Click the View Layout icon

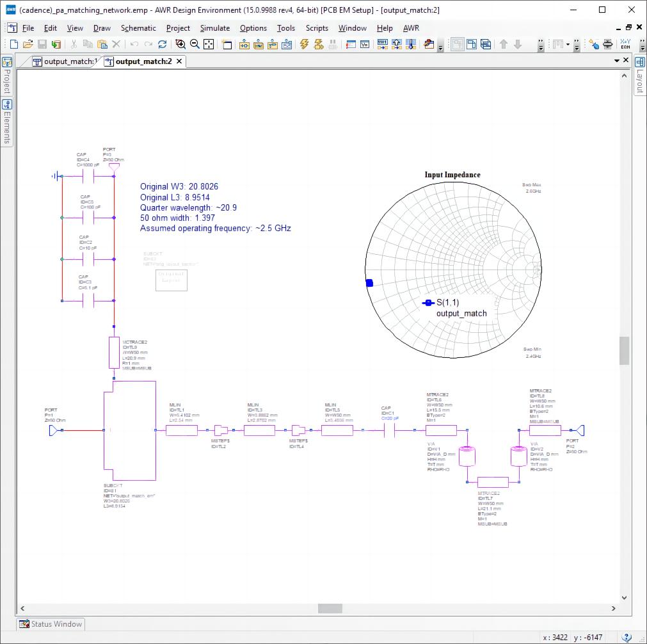pos(472,44)
